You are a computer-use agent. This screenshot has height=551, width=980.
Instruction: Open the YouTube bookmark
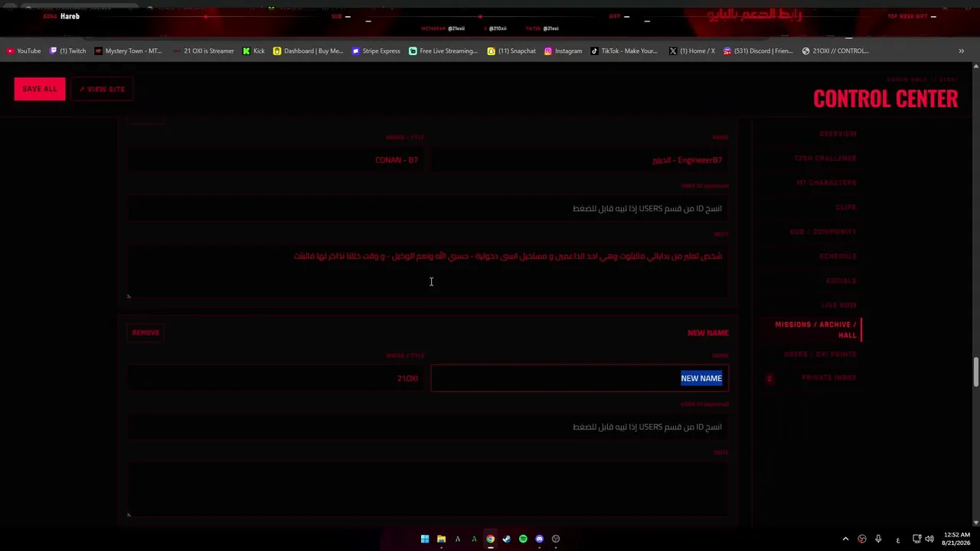click(24, 51)
